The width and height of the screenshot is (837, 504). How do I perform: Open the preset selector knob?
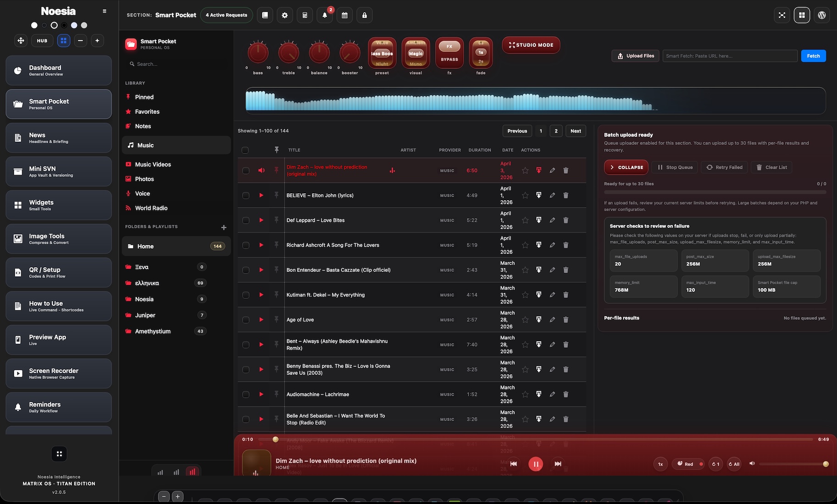pyautogui.click(x=382, y=53)
